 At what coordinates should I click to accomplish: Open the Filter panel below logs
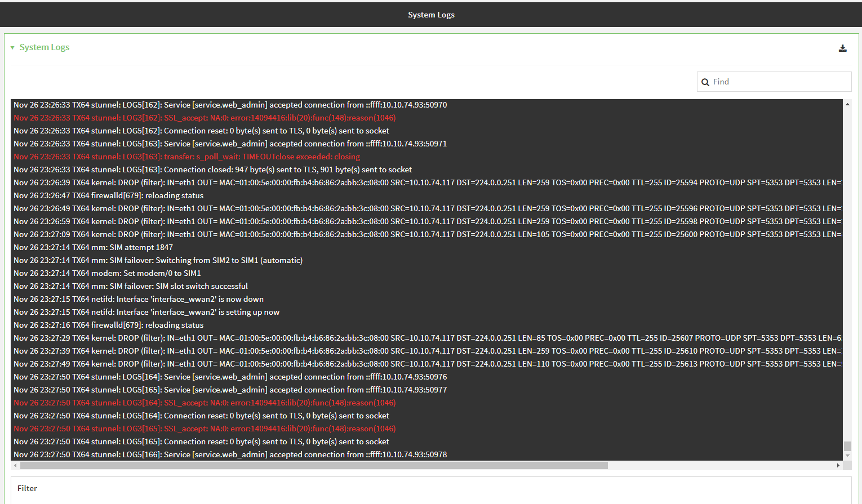point(27,488)
